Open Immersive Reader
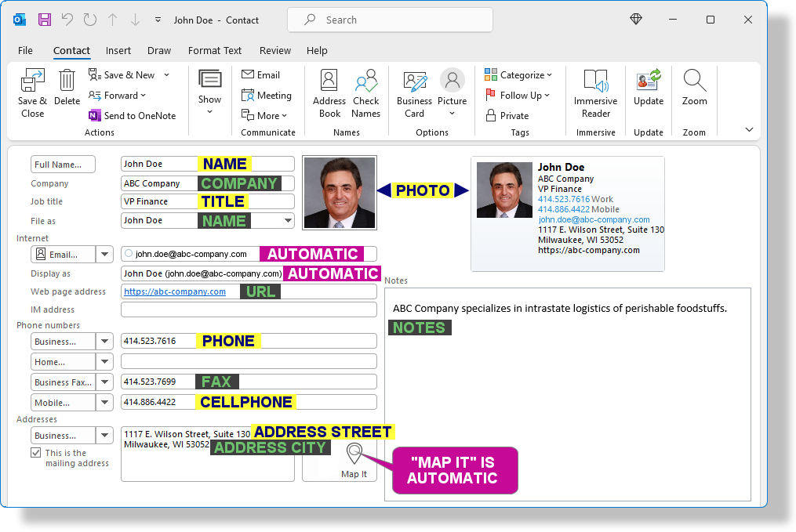 [x=595, y=92]
